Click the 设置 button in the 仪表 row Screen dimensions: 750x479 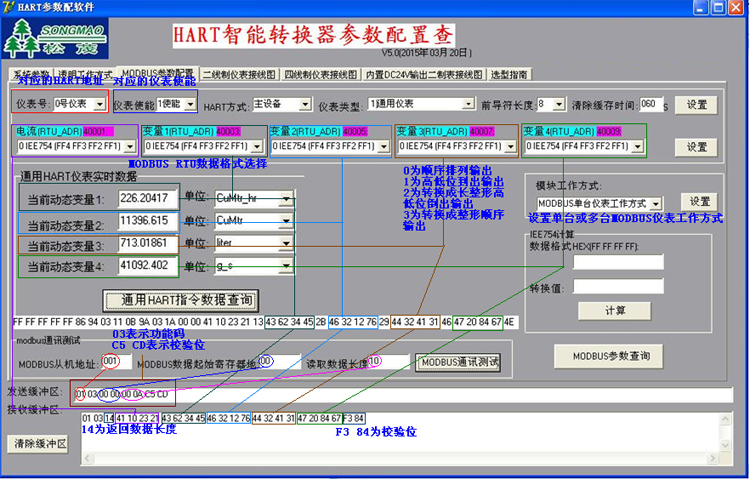point(696,105)
